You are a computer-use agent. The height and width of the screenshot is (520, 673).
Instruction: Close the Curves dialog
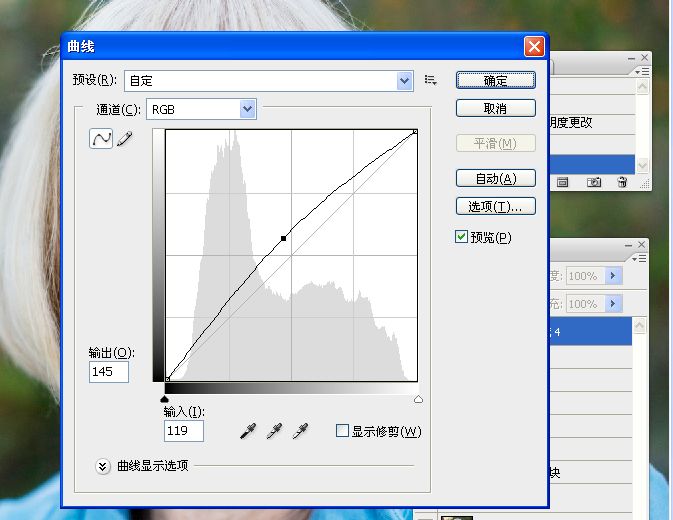click(534, 46)
